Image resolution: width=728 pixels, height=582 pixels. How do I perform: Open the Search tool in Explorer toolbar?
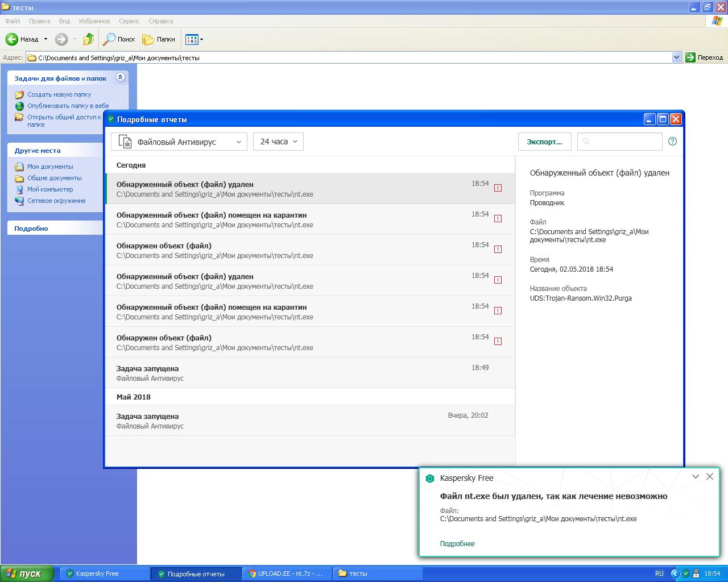[118, 39]
